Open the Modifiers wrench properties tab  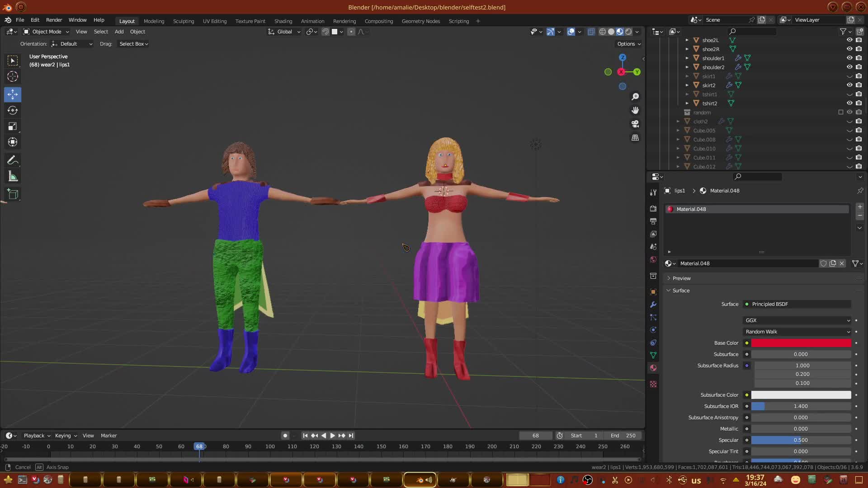coord(653,305)
